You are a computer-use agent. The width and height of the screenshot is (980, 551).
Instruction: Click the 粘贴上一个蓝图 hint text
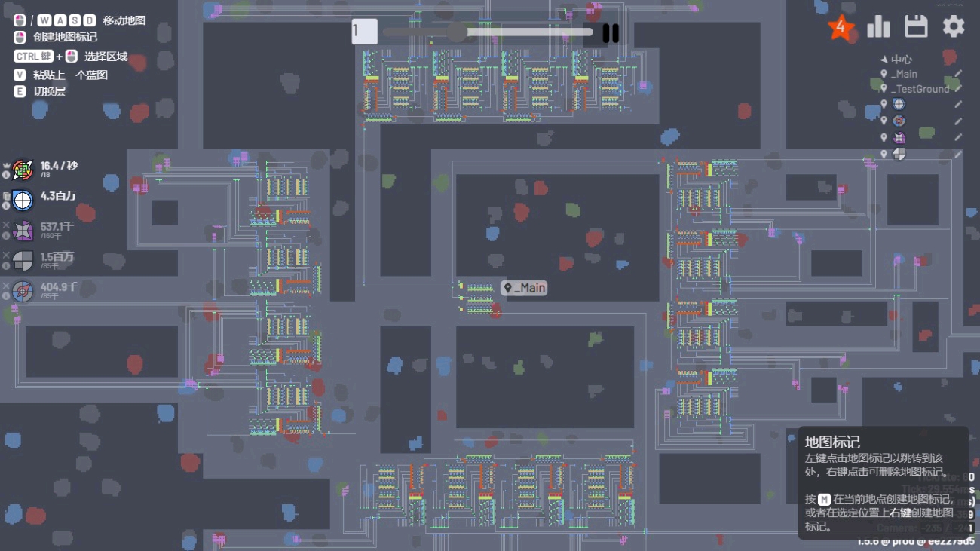tap(70, 75)
